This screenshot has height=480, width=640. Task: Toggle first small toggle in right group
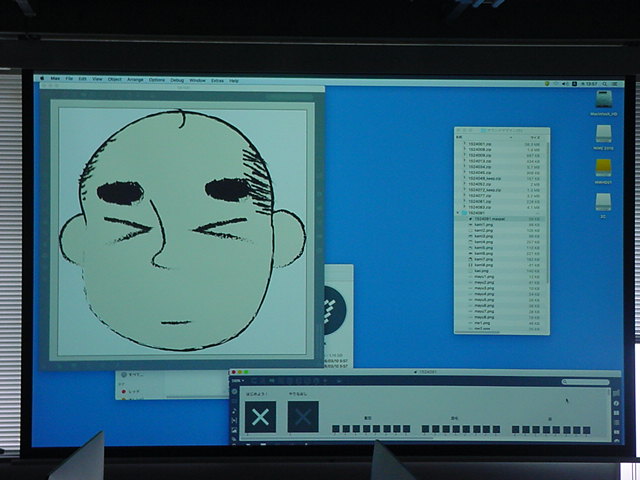[x=516, y=429]
